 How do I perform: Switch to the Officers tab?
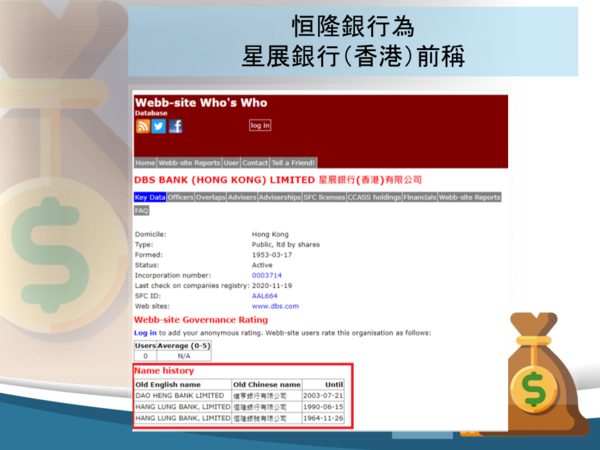[180, 197]
